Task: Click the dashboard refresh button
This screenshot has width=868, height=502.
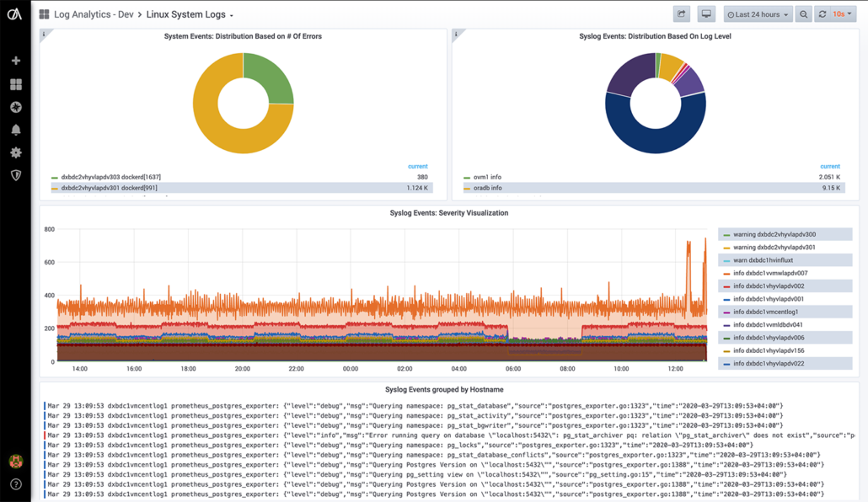Action: coord(822,13)
